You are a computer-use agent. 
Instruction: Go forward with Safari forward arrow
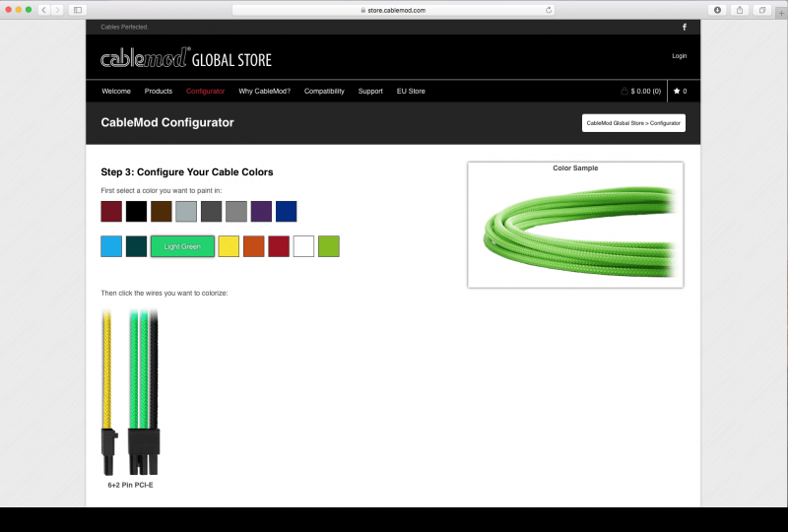coord(57,10)
